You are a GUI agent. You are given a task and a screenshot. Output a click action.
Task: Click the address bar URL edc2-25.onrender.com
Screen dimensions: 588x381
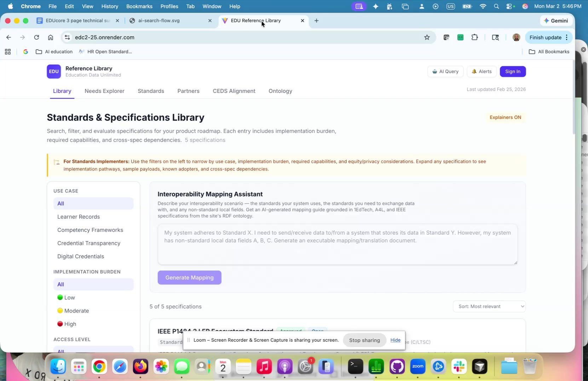pyautogui.click(x=105, y=37)
